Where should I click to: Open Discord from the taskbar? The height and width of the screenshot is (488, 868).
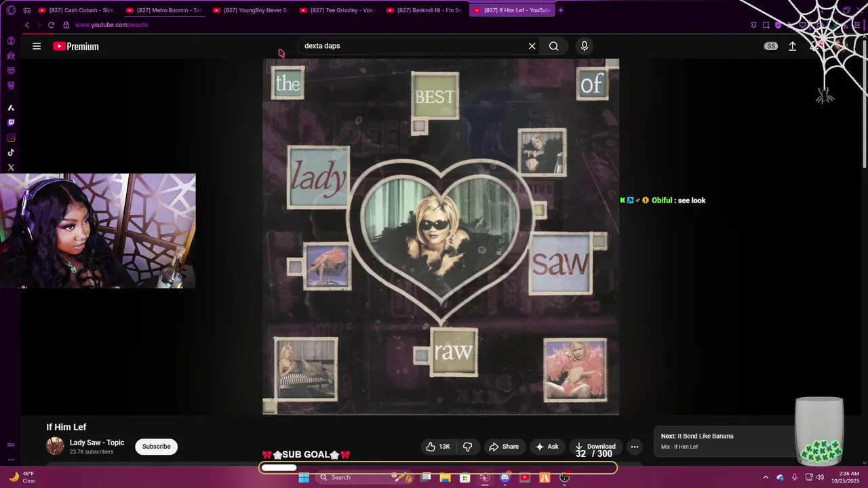coord(505,477)
